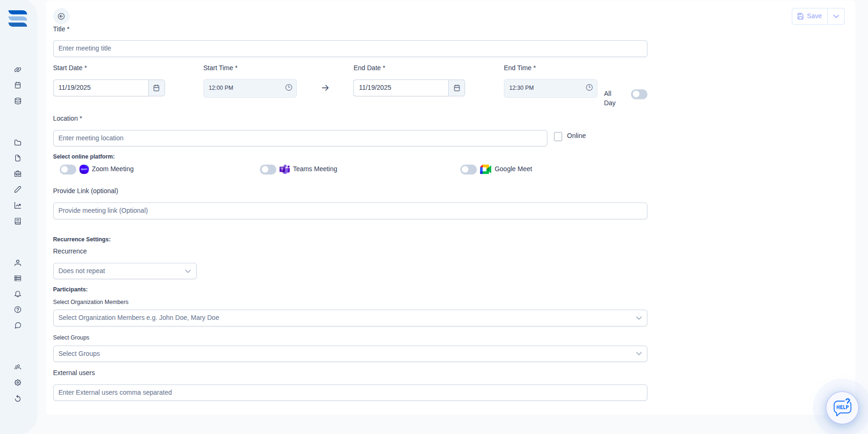Click the notifications bell sidebar icon
Viewport: 868px width, 434px height.
pos(18,294)
